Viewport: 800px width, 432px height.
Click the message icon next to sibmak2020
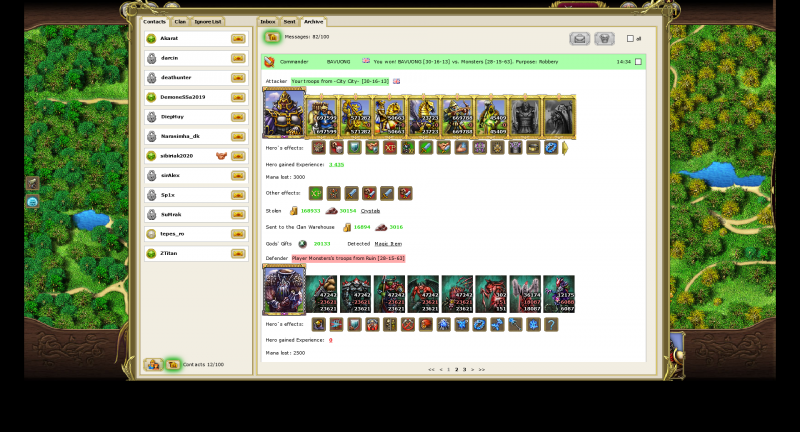[238, 156]
